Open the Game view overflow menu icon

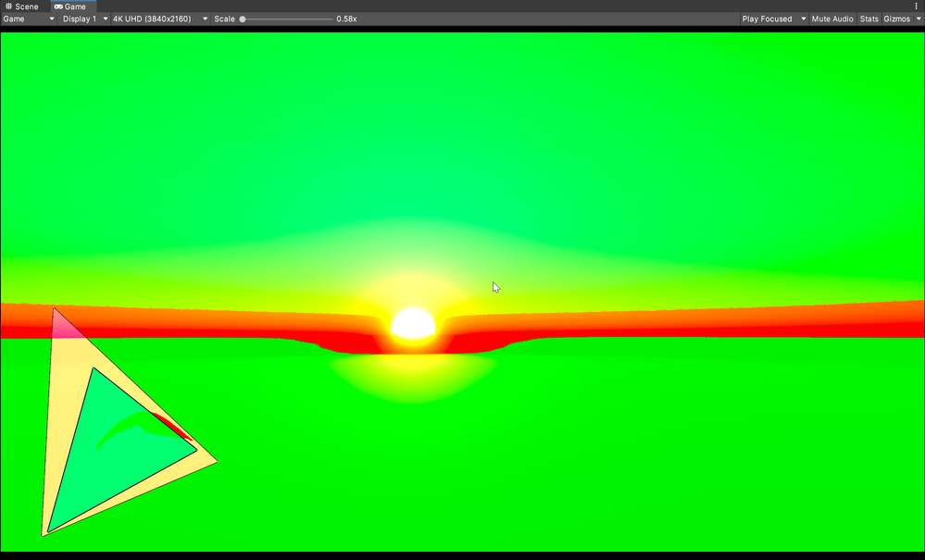point(917,6)
